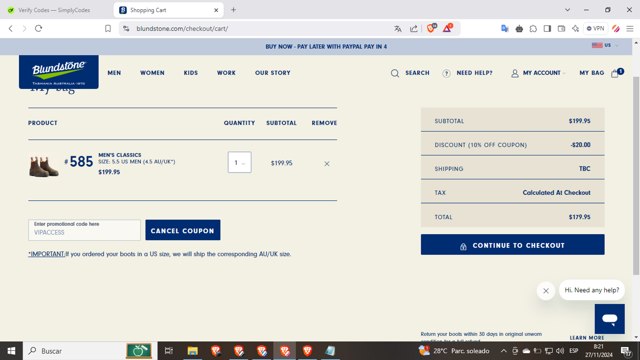Open the Windows Start menu

click(x=11, y=351)
